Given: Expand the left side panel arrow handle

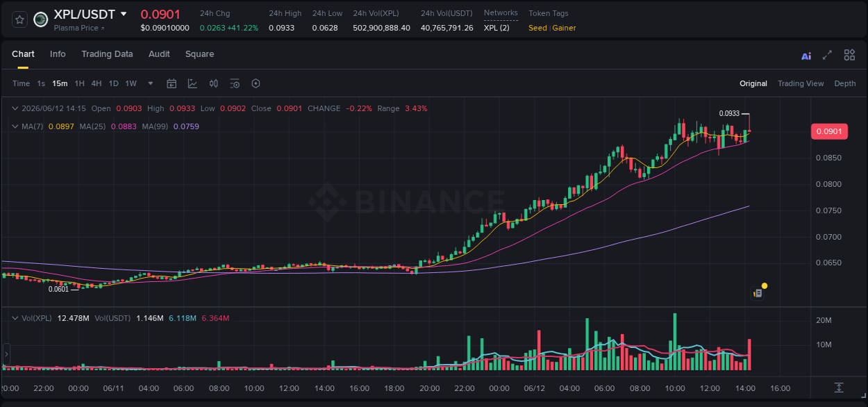Looking at the screenshot, I should [6, 354].
